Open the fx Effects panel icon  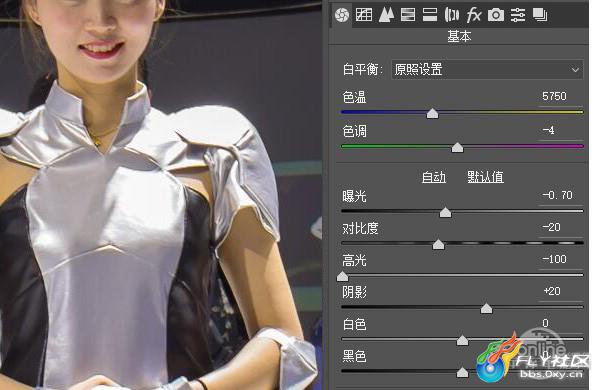coord(474,15)
